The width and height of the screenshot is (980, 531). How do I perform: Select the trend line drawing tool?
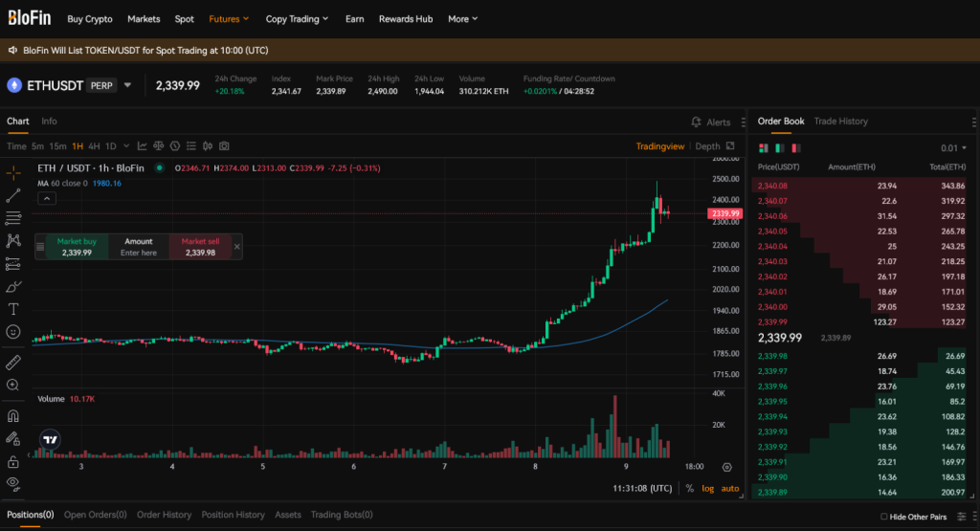tap(13, 195)
